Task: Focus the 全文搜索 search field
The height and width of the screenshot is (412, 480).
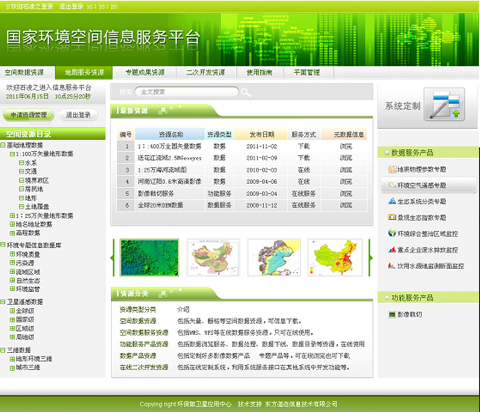Action: (x=187, y=92)
